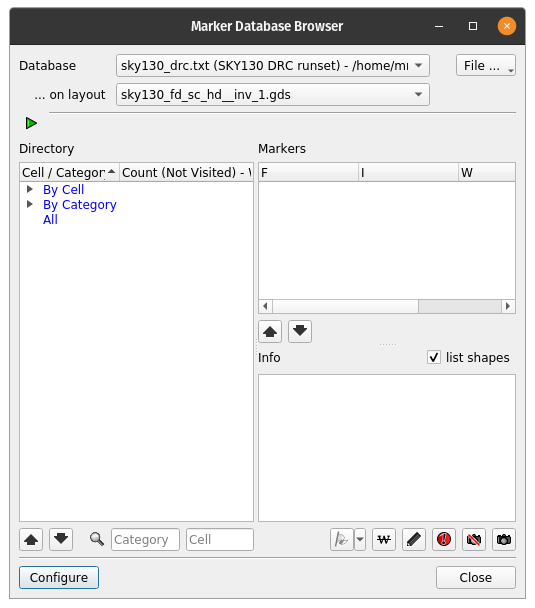Toggle the list shapes checkbox
Screen dimensions: 535x608
click(x=434, y=357)
